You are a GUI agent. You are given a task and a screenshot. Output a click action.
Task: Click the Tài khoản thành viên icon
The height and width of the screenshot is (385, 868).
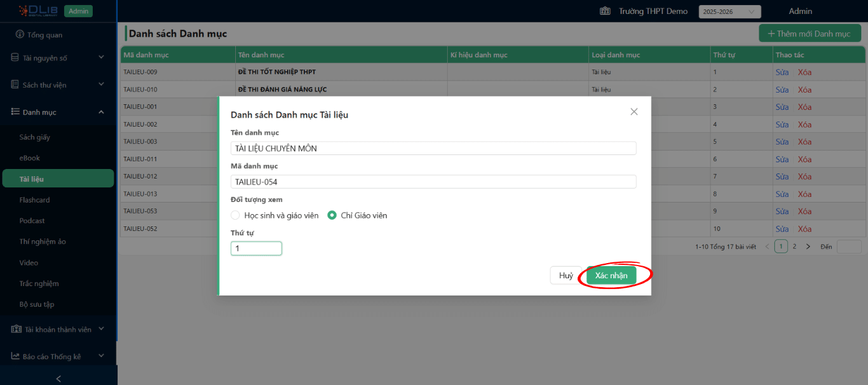16,329
